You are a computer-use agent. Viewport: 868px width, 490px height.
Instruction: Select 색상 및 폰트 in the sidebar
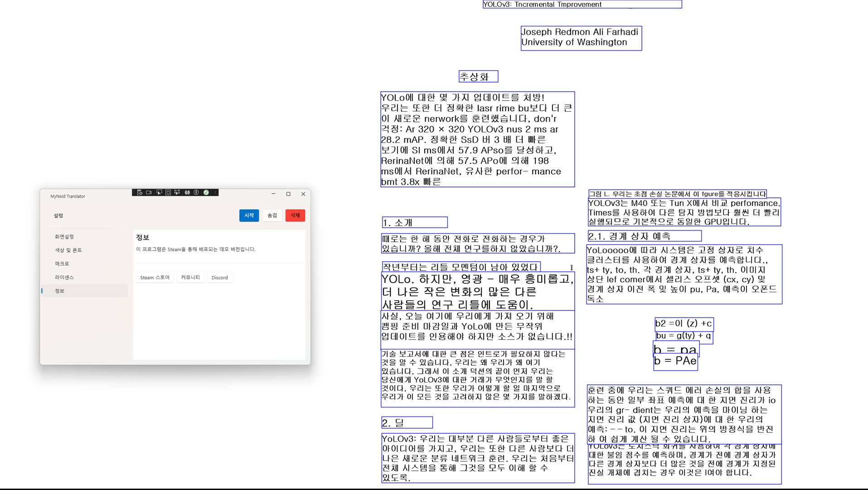pyautogui.click(x=68, y=250)
